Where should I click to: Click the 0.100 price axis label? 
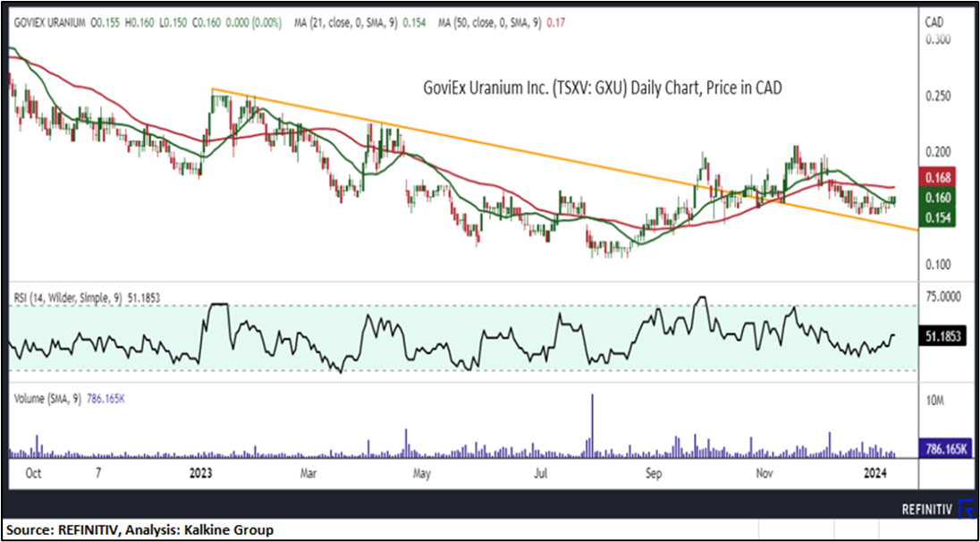[937, 265]
